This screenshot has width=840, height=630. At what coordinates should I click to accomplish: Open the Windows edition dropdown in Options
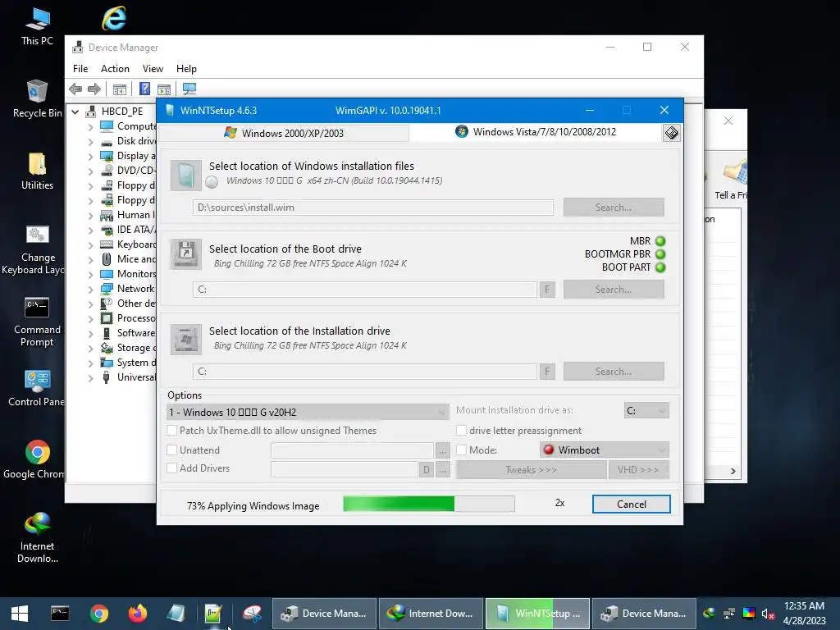308,412
